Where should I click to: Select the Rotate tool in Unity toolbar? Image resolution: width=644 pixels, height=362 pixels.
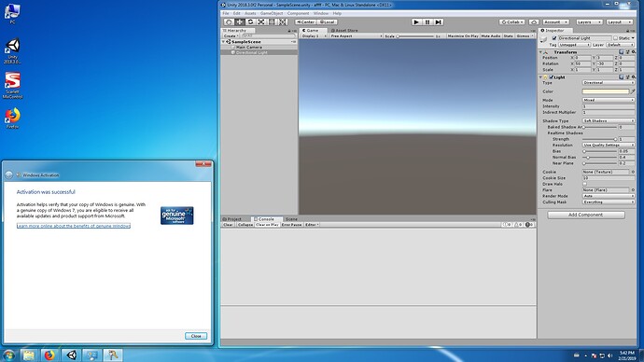(250, 21)
